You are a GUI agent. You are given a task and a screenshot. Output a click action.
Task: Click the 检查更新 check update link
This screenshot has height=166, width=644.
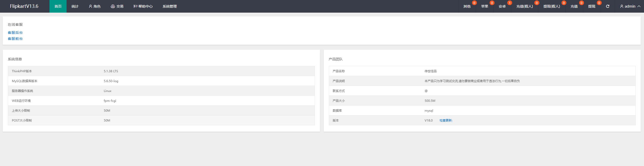[x=446, y=121]
